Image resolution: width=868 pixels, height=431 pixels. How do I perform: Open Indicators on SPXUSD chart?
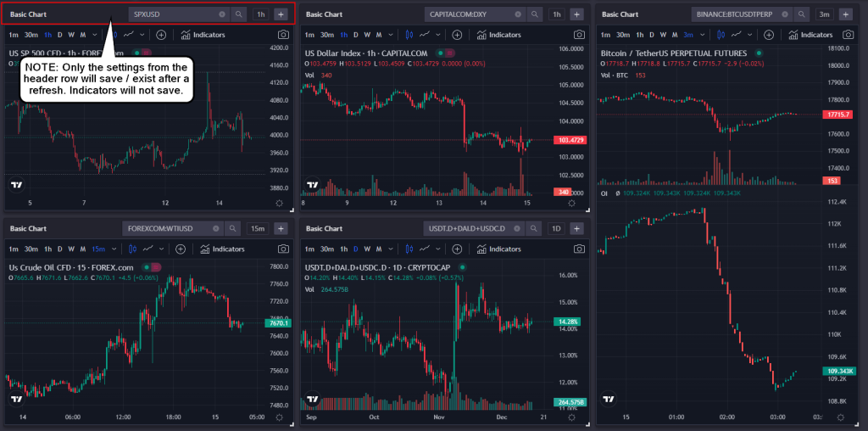(x=203, y=35)
